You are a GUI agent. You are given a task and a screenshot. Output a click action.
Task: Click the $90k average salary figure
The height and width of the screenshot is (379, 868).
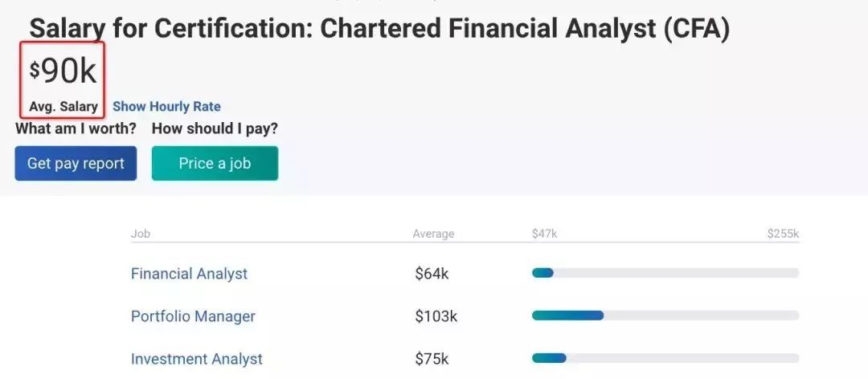point(63,71)
